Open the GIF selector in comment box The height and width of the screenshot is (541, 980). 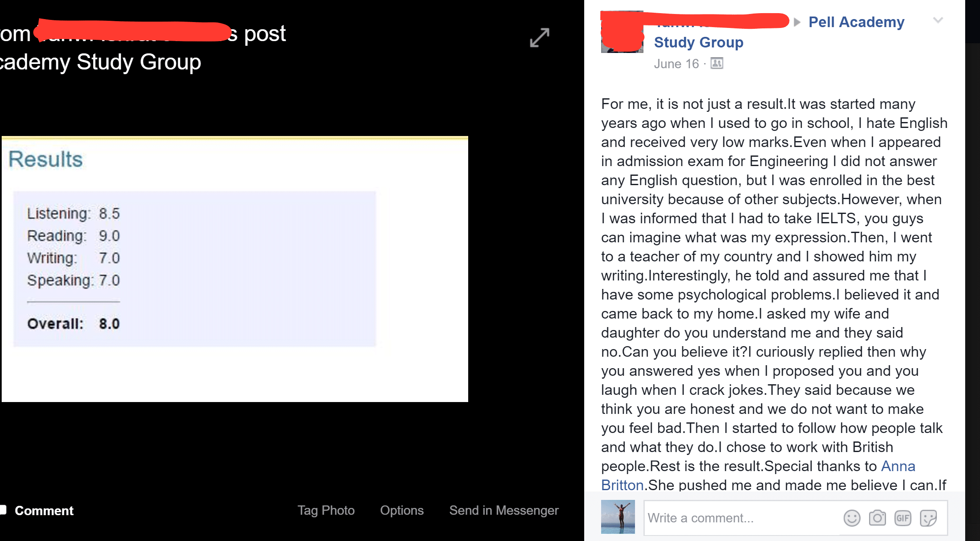point(903,518)
